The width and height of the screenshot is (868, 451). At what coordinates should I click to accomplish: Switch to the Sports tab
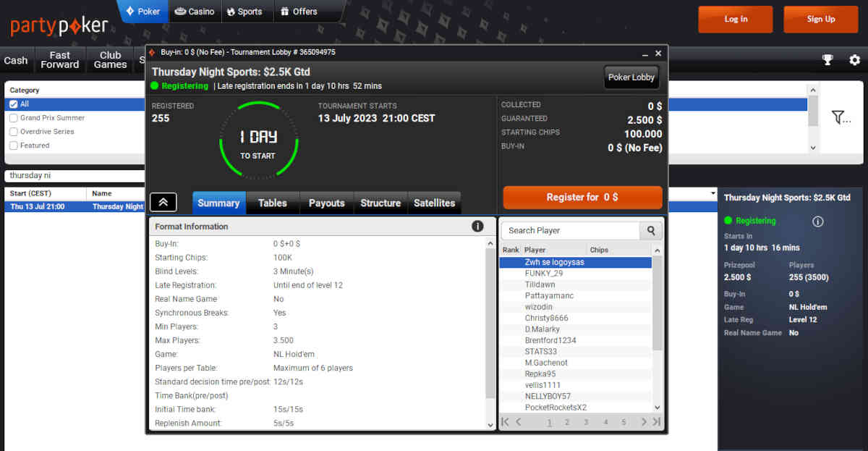click(245, 12)
